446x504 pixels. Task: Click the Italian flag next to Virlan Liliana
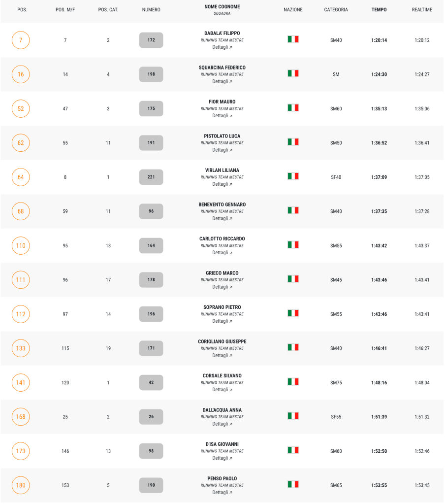click(293, 176)
